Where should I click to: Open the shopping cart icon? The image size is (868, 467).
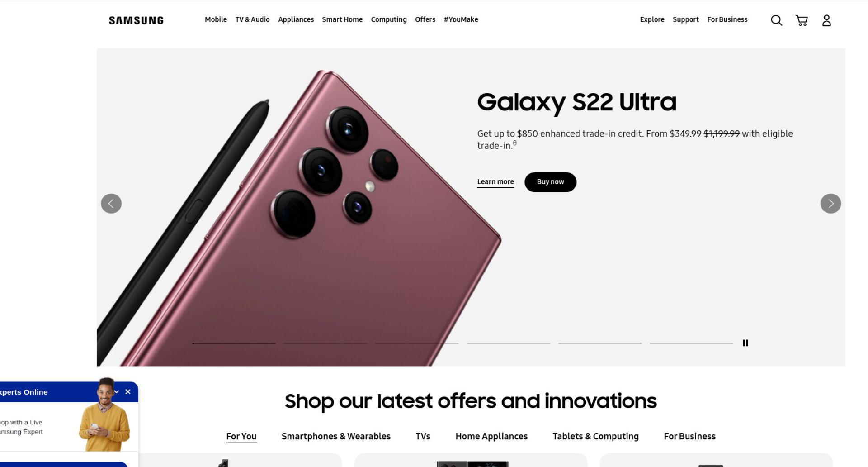[x=802, y=20]
